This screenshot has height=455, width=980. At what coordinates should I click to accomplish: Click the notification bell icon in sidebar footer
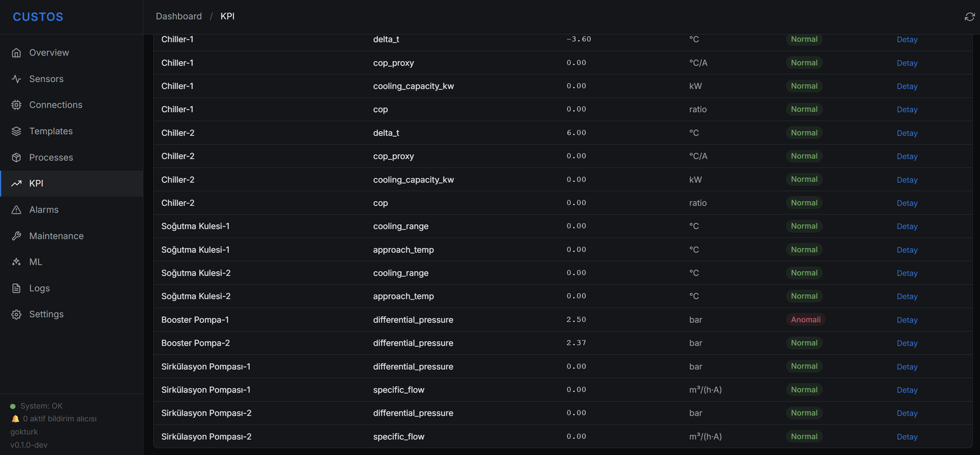(x=15, y=419)
